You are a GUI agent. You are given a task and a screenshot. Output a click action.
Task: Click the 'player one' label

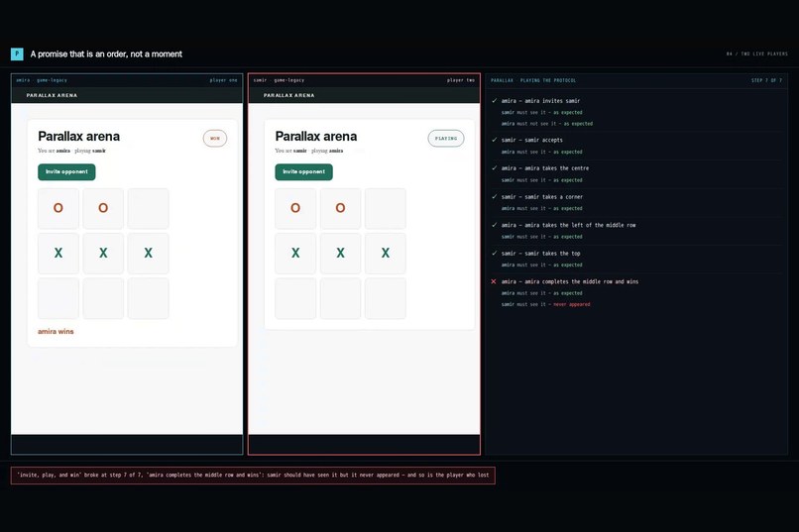pyautogui.click(x=223, y=80)
